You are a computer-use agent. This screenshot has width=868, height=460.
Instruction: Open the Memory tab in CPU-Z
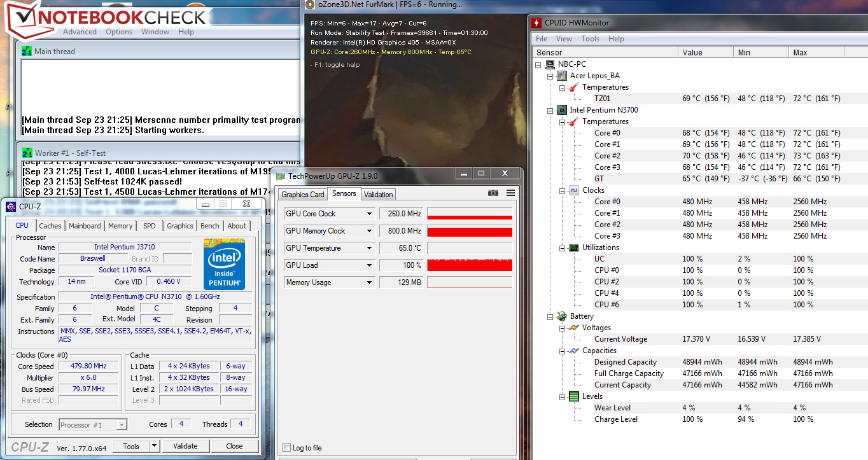120,226
